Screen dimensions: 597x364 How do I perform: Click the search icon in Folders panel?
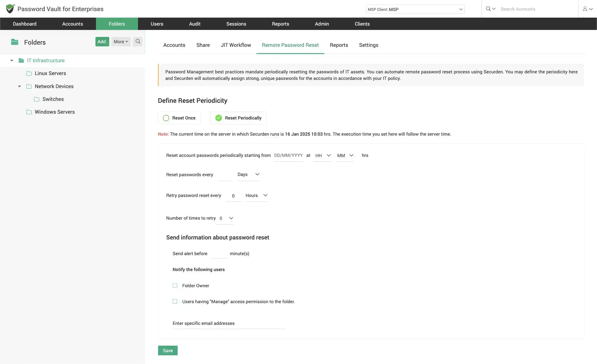click(137, 41)
